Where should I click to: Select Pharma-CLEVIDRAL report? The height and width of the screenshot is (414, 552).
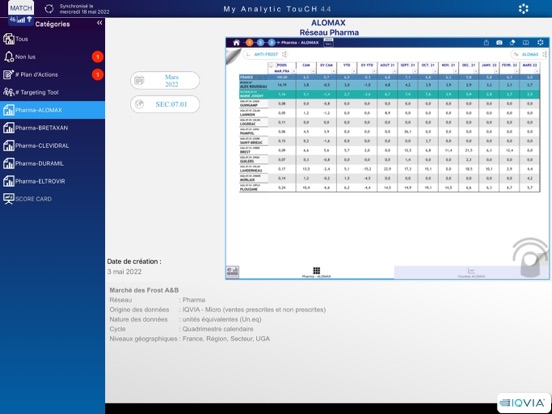pos(52,146)
